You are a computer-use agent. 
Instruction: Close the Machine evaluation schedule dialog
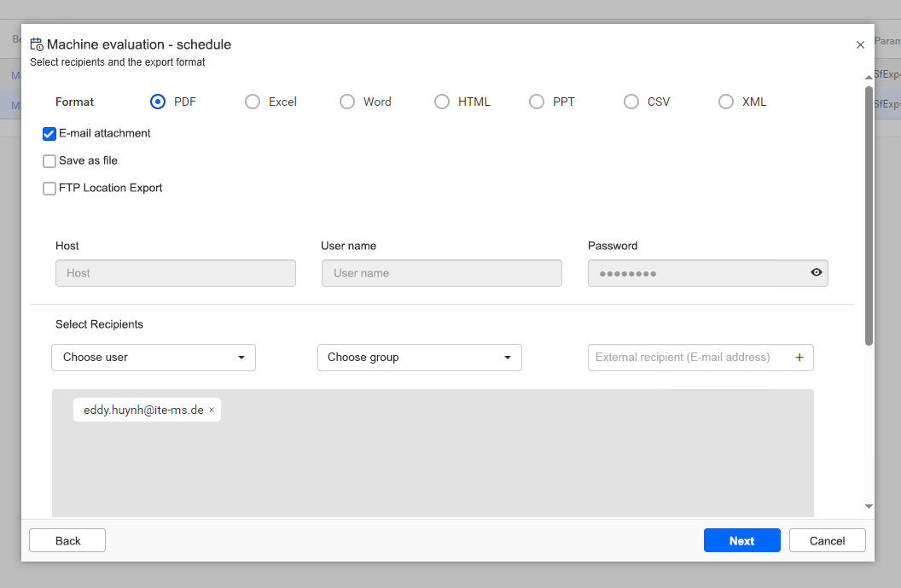pyautogui.click(x=860, y=44)
